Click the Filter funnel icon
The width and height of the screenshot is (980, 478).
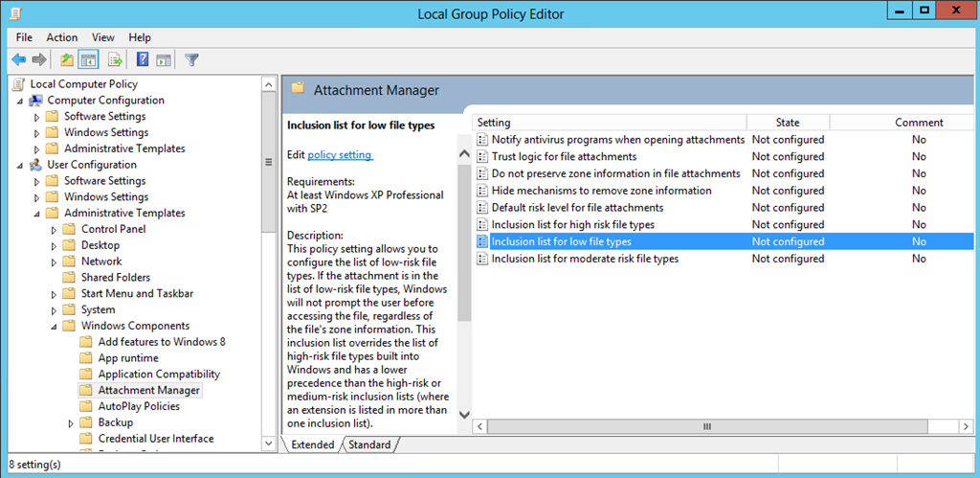(x=191, y=60)
